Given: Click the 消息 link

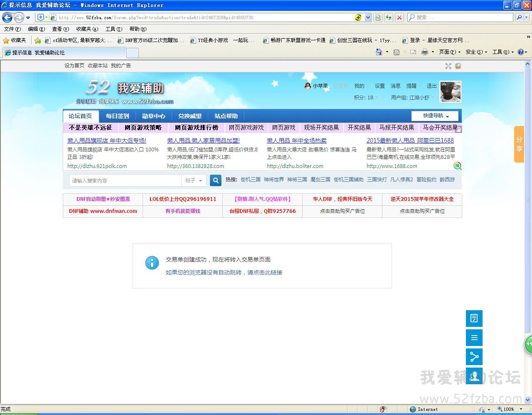Looking at the screenshot, I should (x=395, y=86).
